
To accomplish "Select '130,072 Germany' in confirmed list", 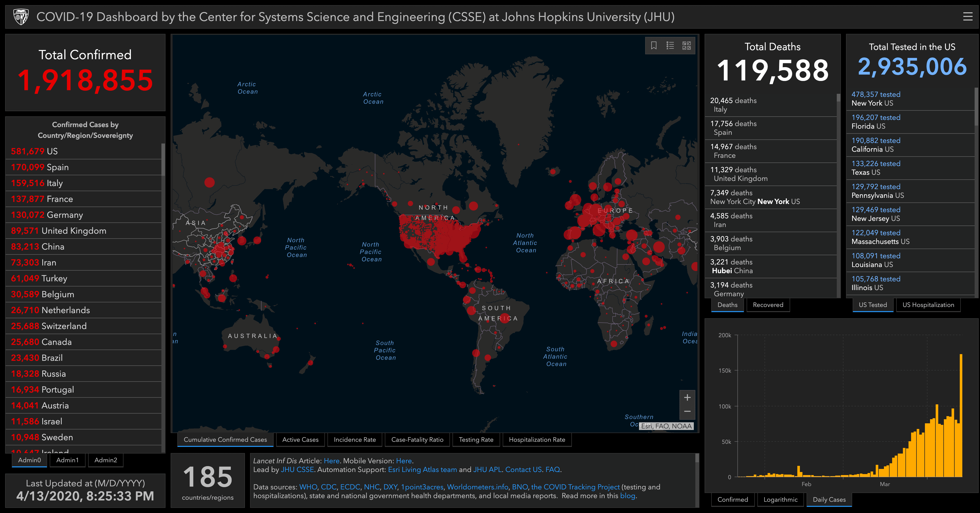I will click(83, 215).
